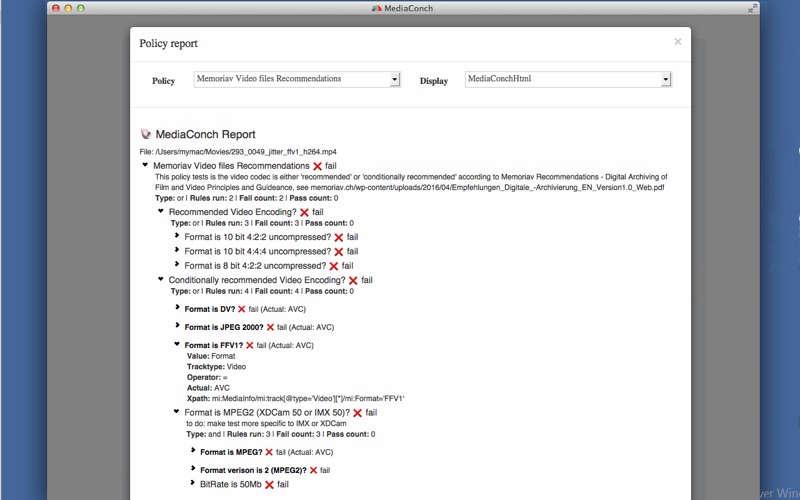
Task: Click the Display label
Action: [434, 81]
